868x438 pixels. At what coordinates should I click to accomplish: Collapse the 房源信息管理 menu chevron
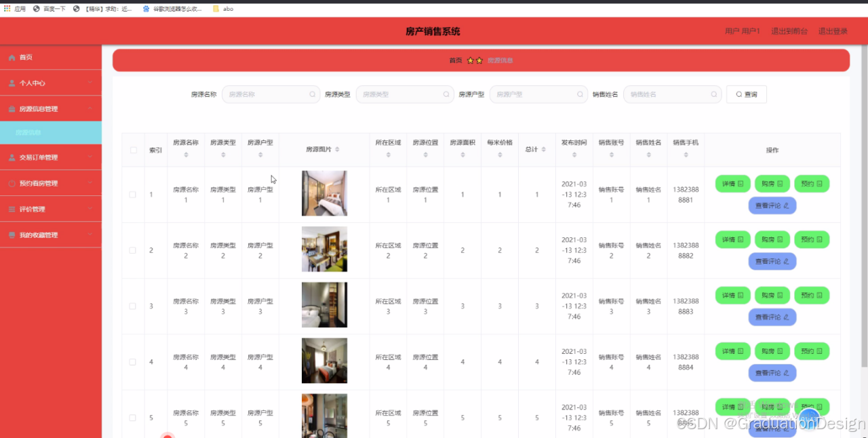90,108
